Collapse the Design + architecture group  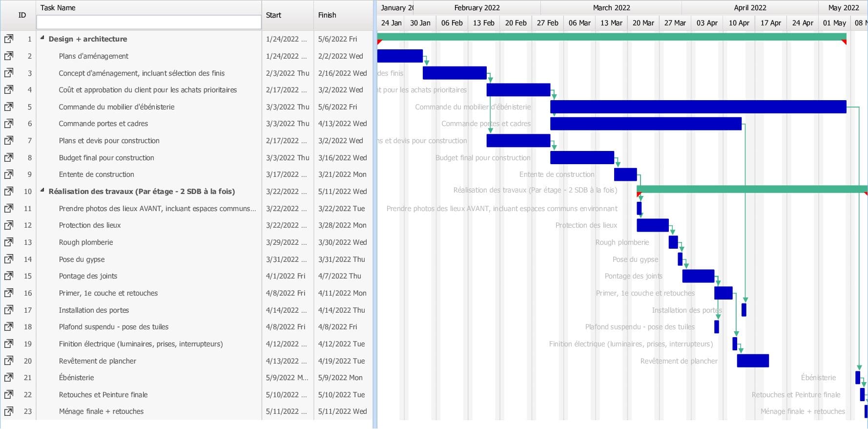point(42,38)
